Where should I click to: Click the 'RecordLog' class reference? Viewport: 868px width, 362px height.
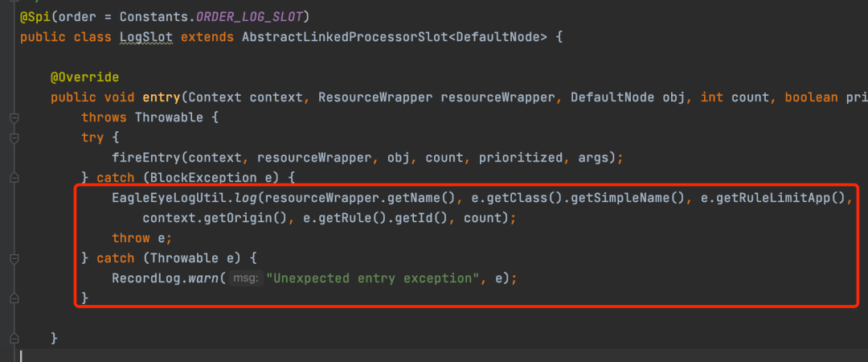(146, 278)
